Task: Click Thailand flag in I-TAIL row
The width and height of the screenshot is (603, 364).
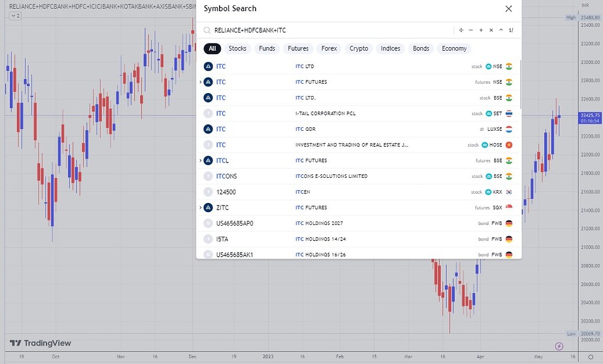Action: coord(509,114)
